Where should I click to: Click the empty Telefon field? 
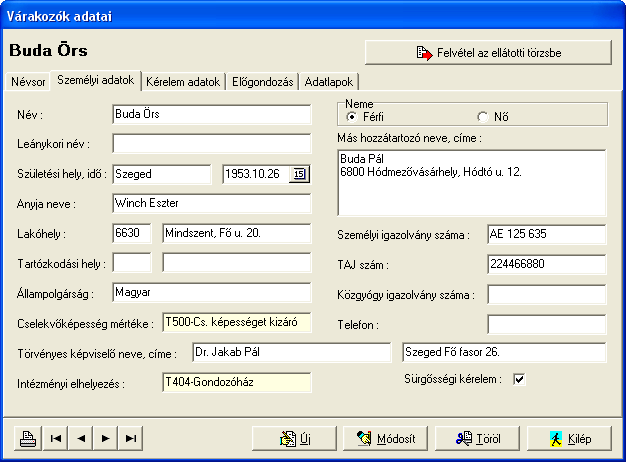coord(547,324)
